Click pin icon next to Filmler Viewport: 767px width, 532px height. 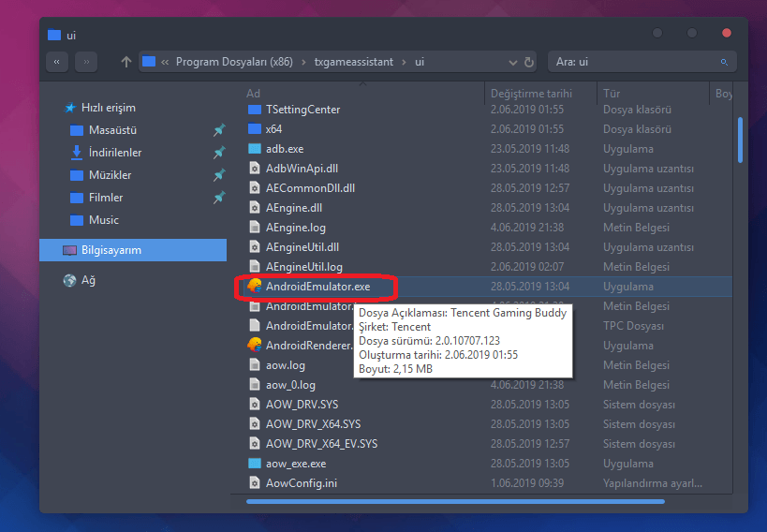click(x=219, y=198)
